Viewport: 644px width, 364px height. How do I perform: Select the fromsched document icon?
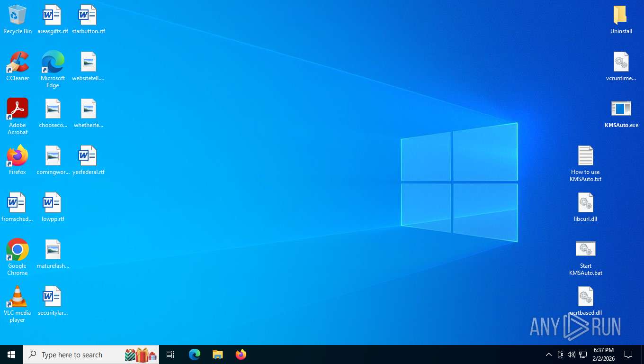click(18, 207)
